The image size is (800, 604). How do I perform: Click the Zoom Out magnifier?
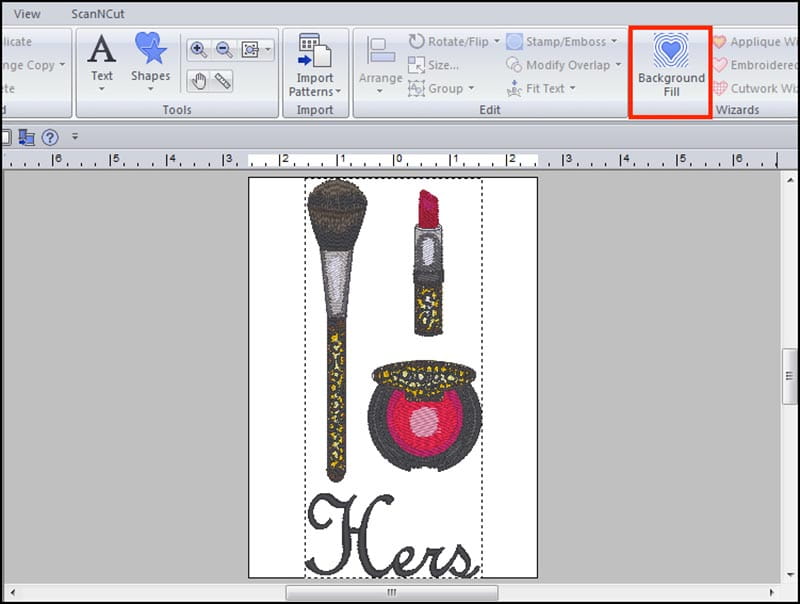coord(224,49)
